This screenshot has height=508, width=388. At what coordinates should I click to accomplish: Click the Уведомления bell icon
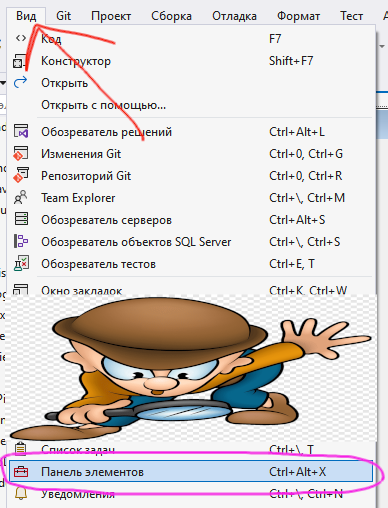21,494
